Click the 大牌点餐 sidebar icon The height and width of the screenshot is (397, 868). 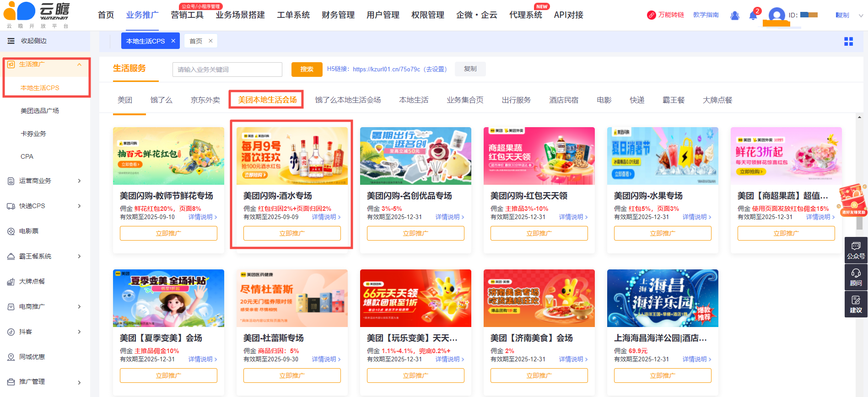click(x=11, y=281)
